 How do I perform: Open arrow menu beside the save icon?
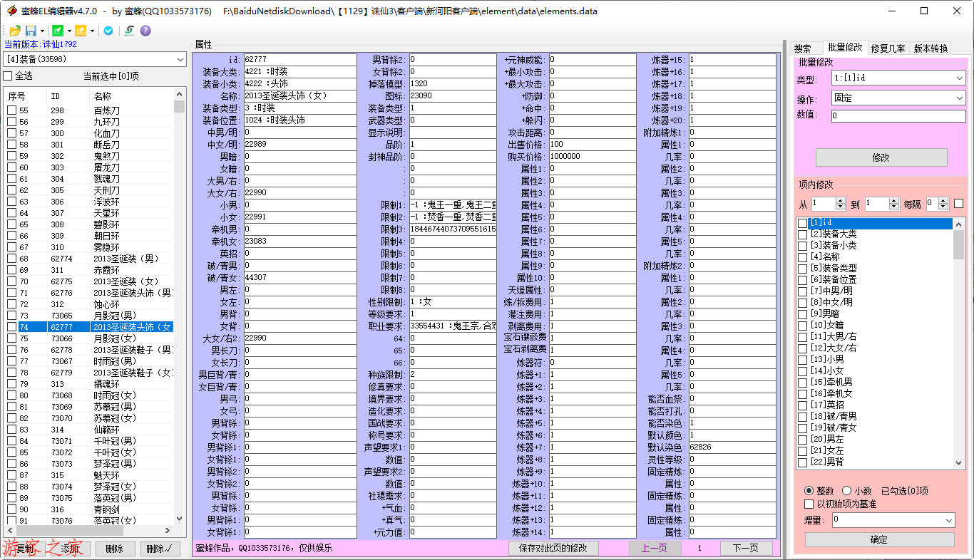pos(43,31)
